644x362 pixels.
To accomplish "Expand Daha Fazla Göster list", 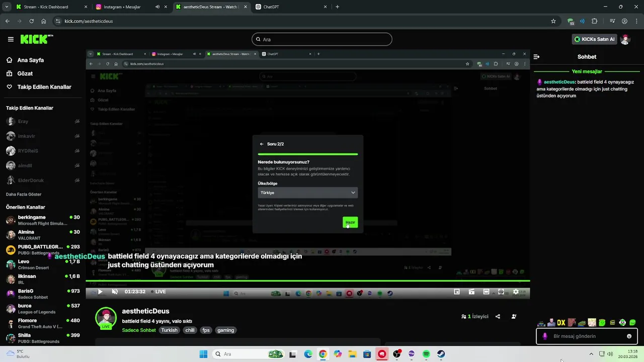I will 24,194.
